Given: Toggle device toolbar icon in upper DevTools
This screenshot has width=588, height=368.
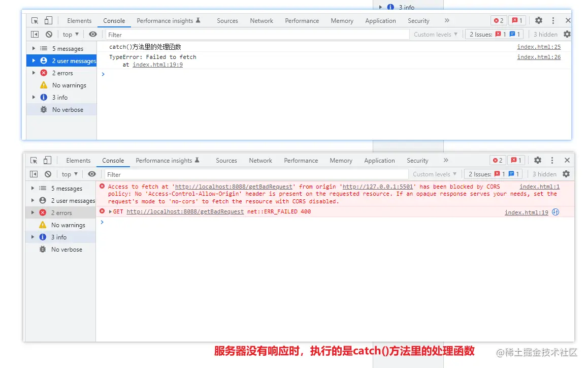Looking at the screenshot, I should click(x=48, y=20).
